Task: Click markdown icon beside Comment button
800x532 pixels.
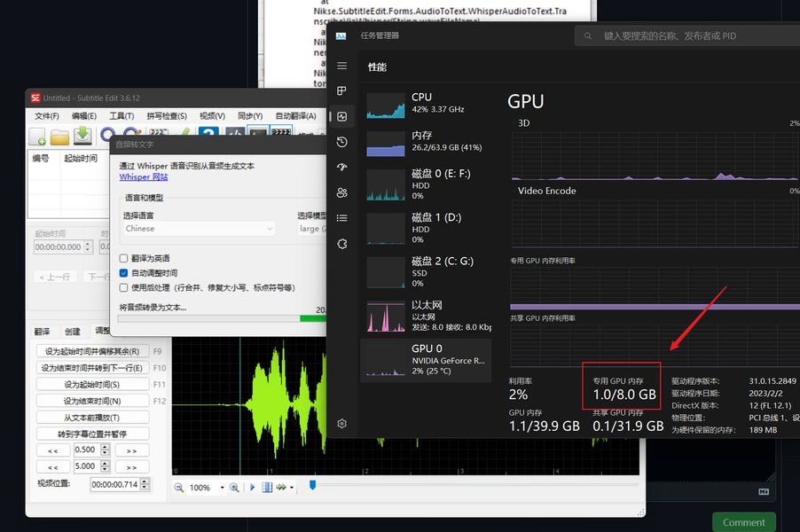Action: tap(764, 492)
